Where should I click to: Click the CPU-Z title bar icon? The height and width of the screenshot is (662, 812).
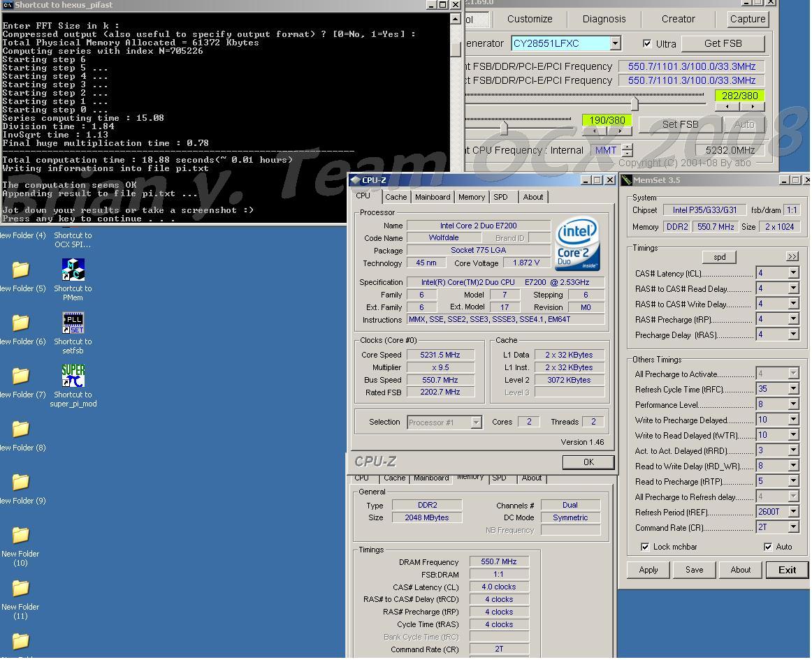pos(355,180)
